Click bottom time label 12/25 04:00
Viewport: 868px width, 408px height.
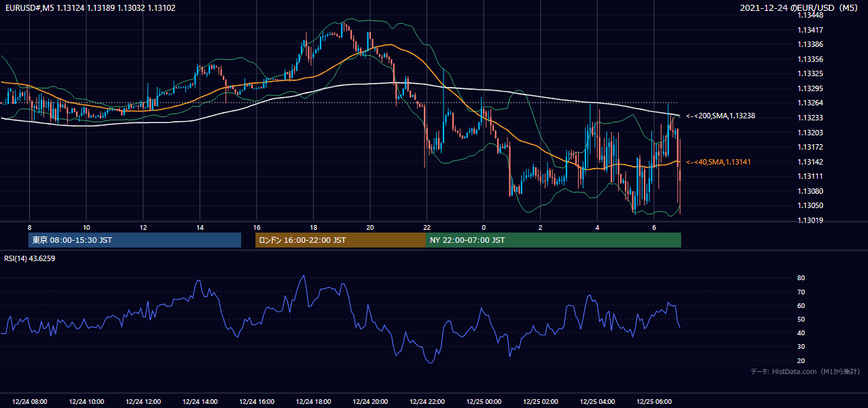pos(597,401)
